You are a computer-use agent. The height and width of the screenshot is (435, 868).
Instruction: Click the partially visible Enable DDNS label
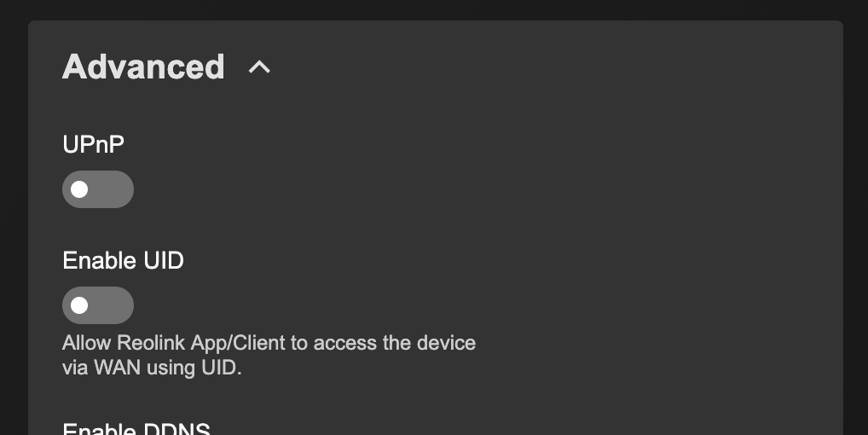point(136,428)
